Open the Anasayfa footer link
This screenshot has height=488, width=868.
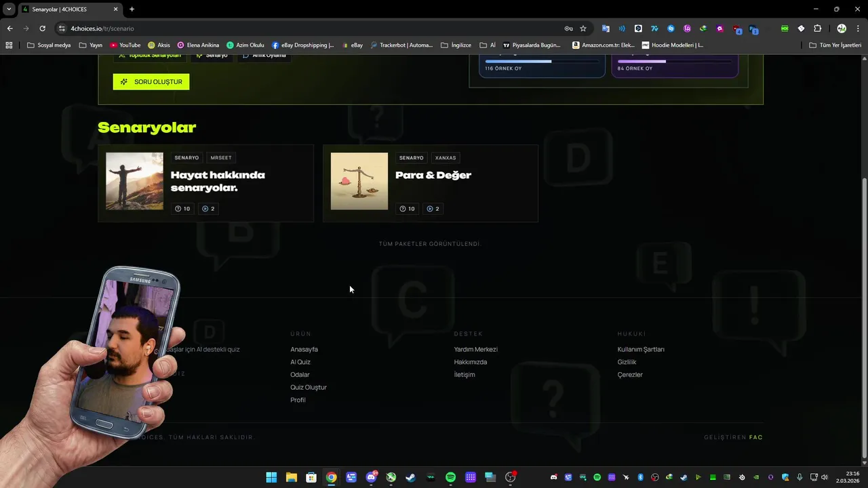pos(304,350)
